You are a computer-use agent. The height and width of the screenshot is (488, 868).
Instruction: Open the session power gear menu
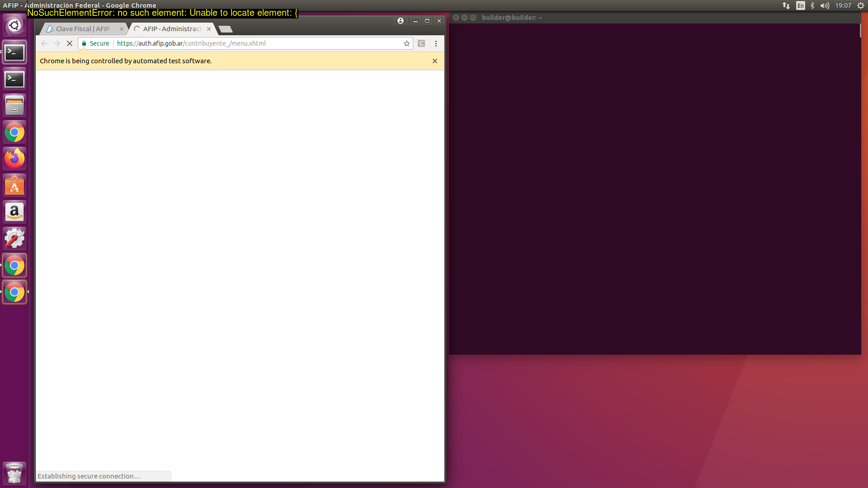861,5
